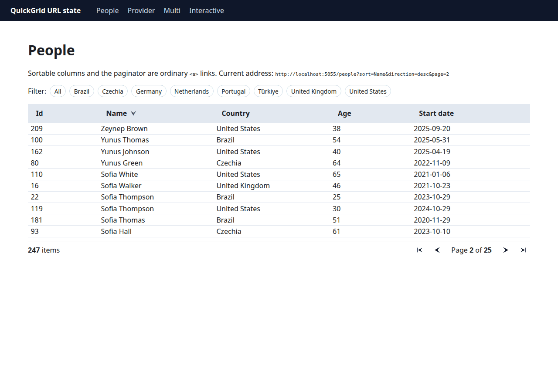Open the Multi nav tab
558x392 pixels.
pos(172,10)
